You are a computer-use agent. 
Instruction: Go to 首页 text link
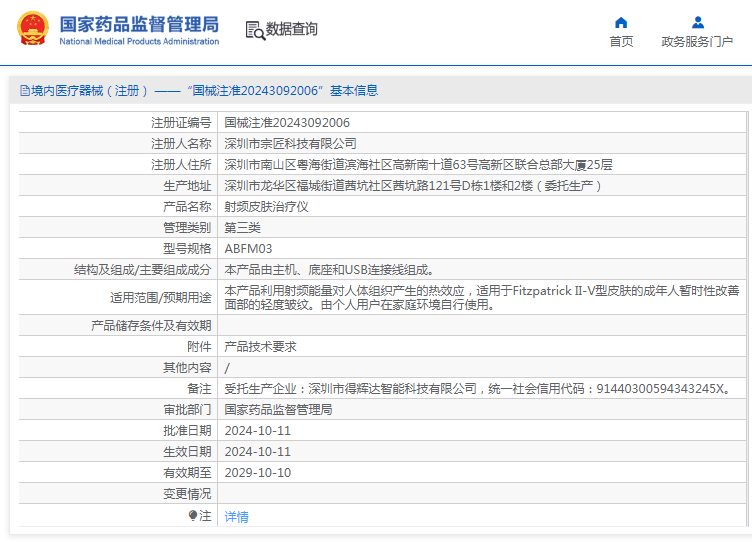[x=621, y=42]
